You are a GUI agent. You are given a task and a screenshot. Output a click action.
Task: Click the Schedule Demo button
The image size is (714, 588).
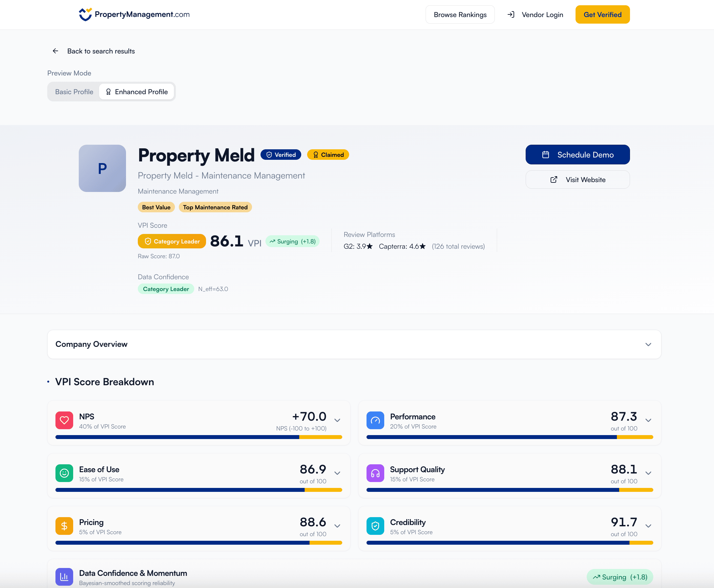577,155
